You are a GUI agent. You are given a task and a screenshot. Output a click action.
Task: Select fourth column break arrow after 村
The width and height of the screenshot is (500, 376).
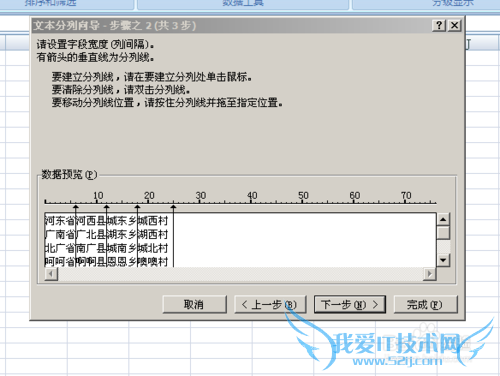click(173, 208)
